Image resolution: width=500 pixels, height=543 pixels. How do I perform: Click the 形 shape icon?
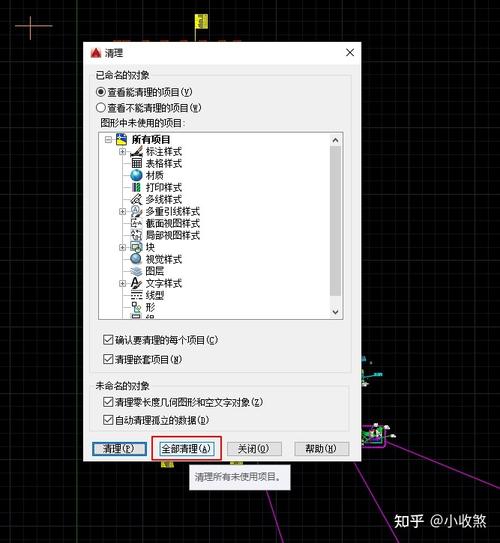pos(136,307)
